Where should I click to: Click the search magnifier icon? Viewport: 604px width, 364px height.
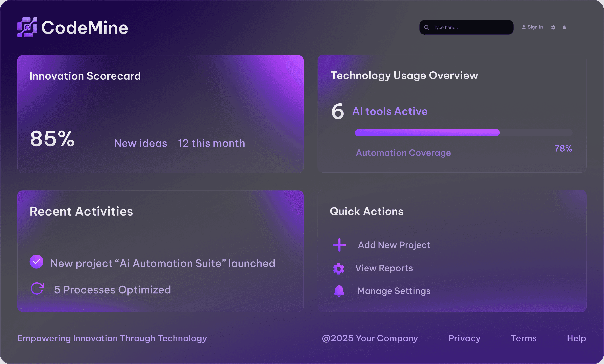pos(427,27)
